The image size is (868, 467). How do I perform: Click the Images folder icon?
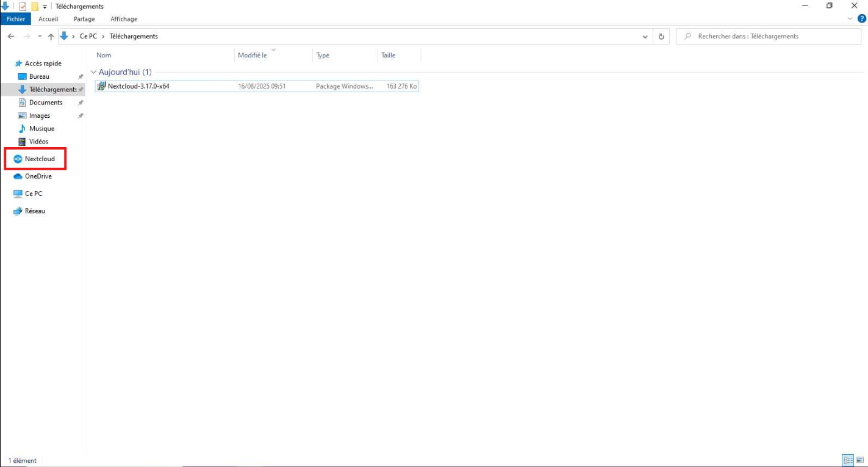tap(23, 115)
